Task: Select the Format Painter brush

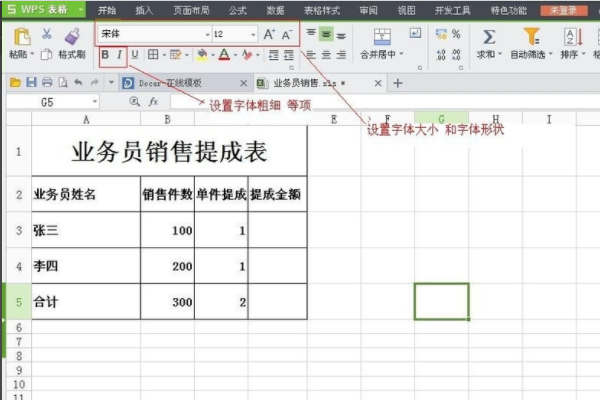Action: coord(72,37)
